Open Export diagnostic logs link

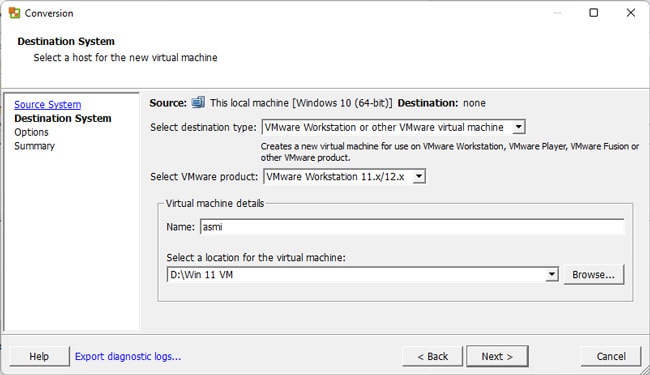[x=128, y=356]
